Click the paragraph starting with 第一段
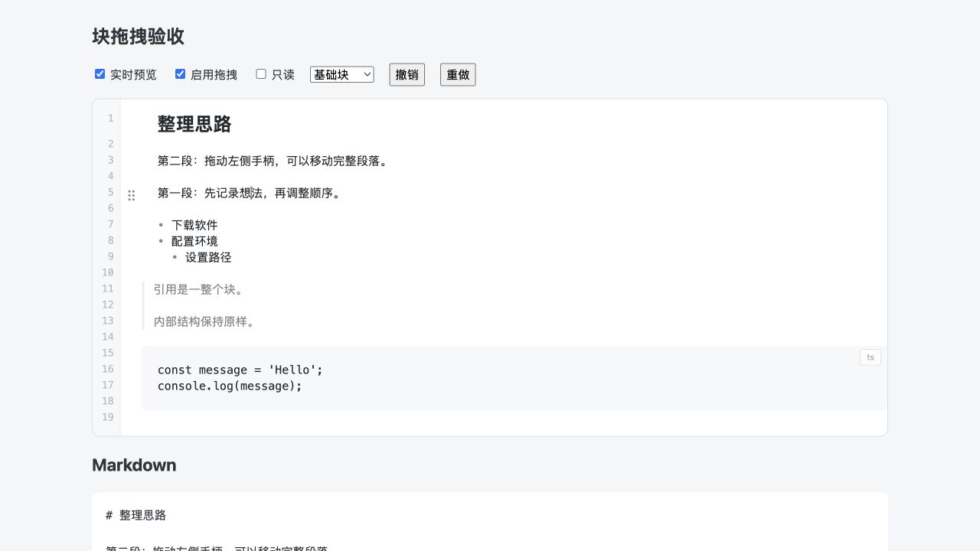 pyautogui.click(x=251, y=193)
